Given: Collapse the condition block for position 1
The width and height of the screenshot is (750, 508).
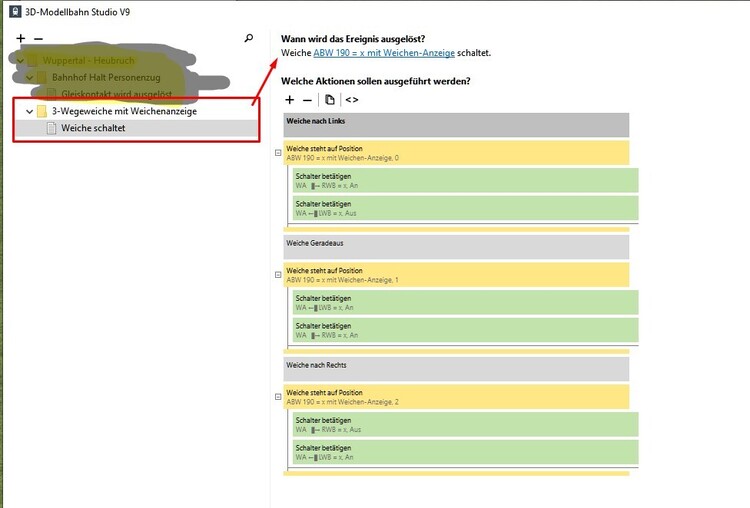Looking at the screenshot, I should click(278, 275).
